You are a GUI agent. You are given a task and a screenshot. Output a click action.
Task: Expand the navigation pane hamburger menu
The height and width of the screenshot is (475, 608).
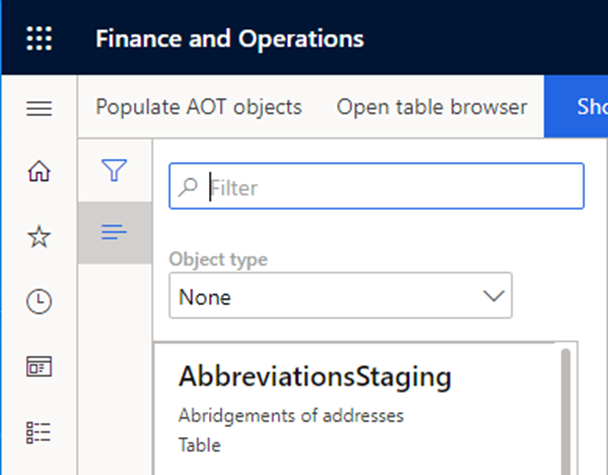tap(39, 108)
